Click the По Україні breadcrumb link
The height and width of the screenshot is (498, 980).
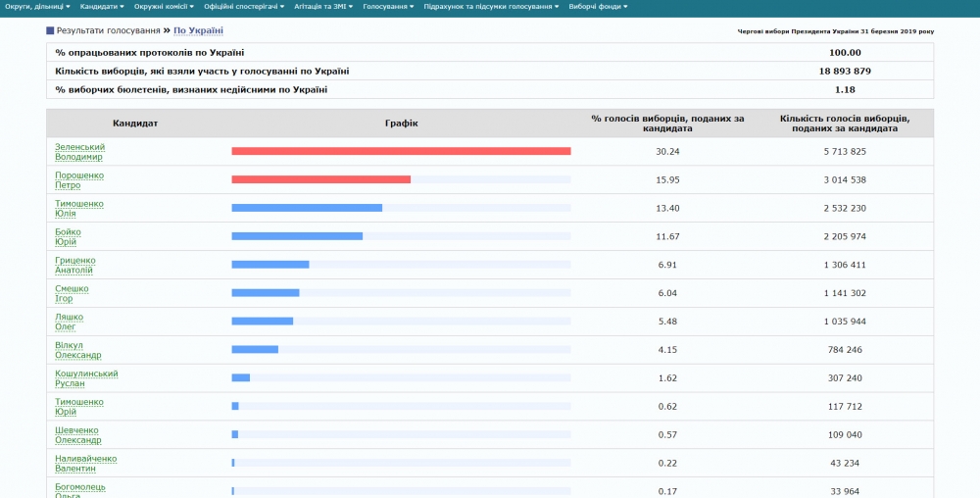(198, 30)
